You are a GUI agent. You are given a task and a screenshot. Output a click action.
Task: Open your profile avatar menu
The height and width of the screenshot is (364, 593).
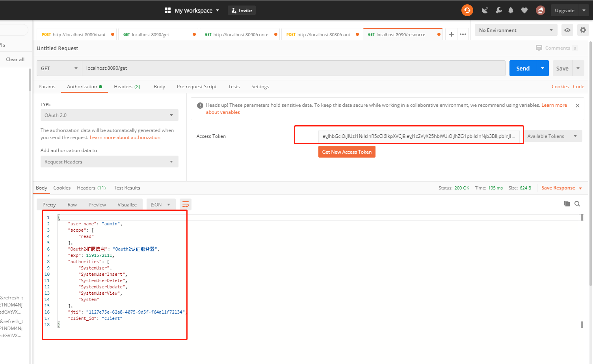[x=540, y=10]
